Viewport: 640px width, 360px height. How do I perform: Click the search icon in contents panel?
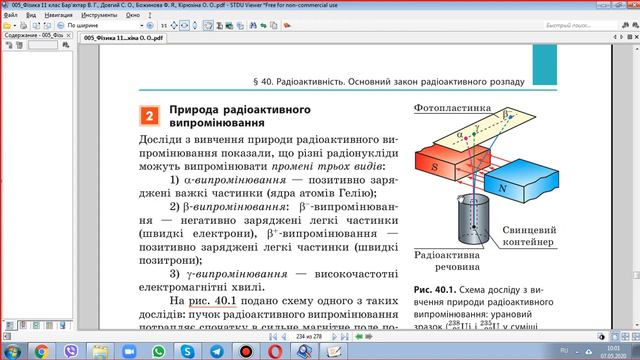pos(66,45)
